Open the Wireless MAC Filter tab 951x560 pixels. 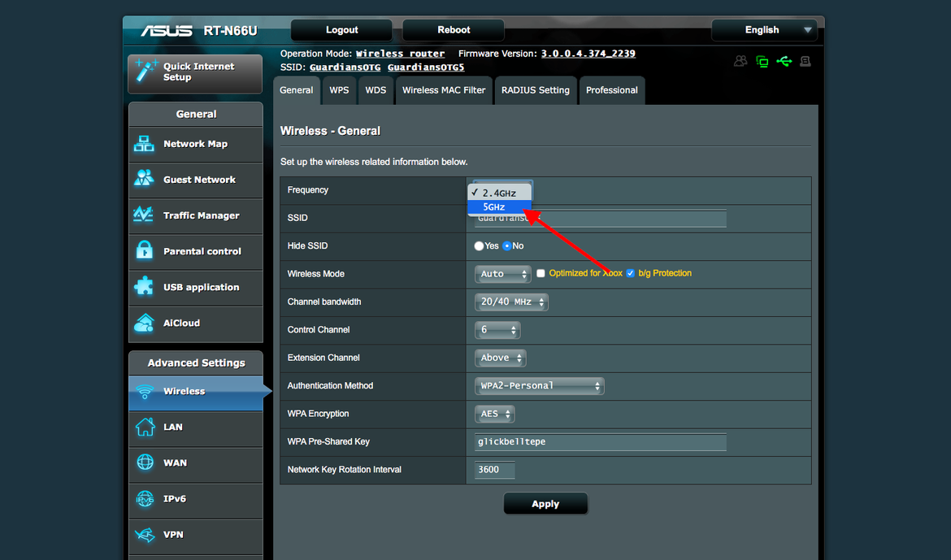444,90
